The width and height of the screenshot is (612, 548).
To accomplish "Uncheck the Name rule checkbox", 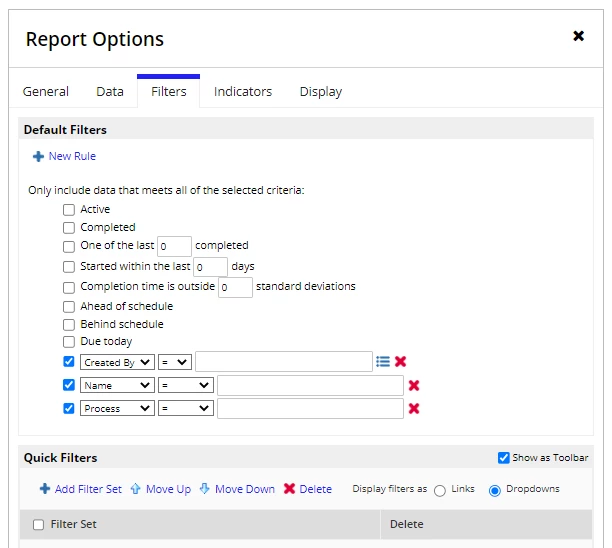I will pyautogui.click(x=69, y=385).
